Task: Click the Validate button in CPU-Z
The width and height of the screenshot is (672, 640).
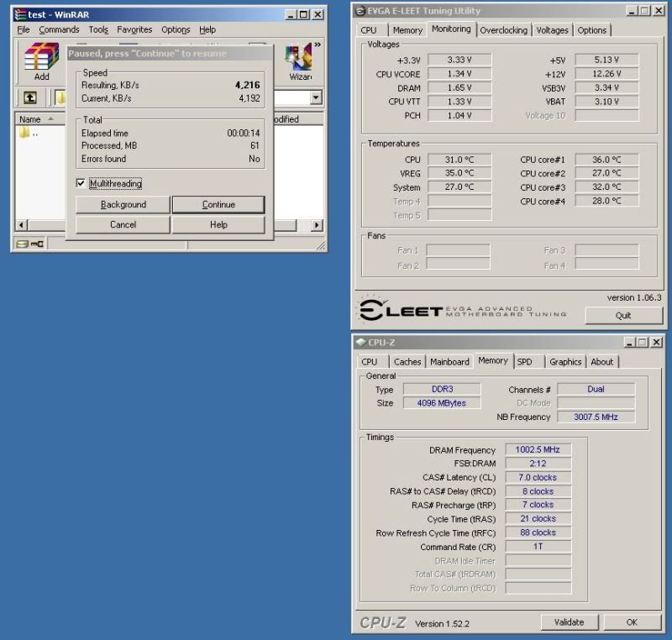Action: click(x=570, y=622)
